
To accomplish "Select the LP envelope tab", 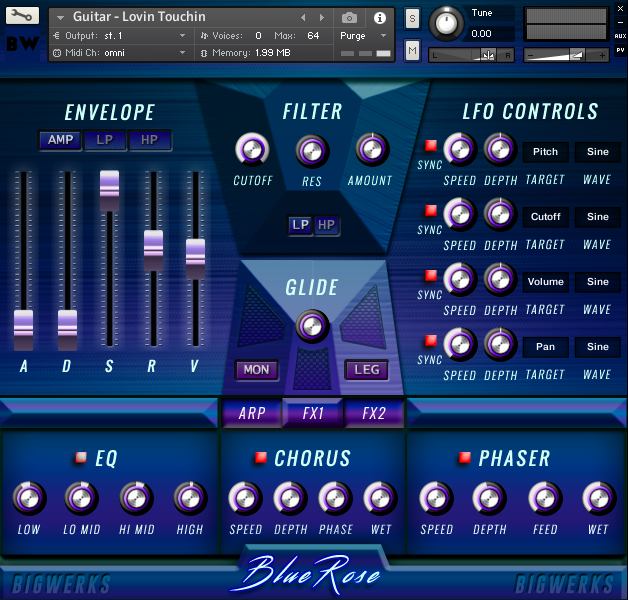I will click(x=105, y=140).
